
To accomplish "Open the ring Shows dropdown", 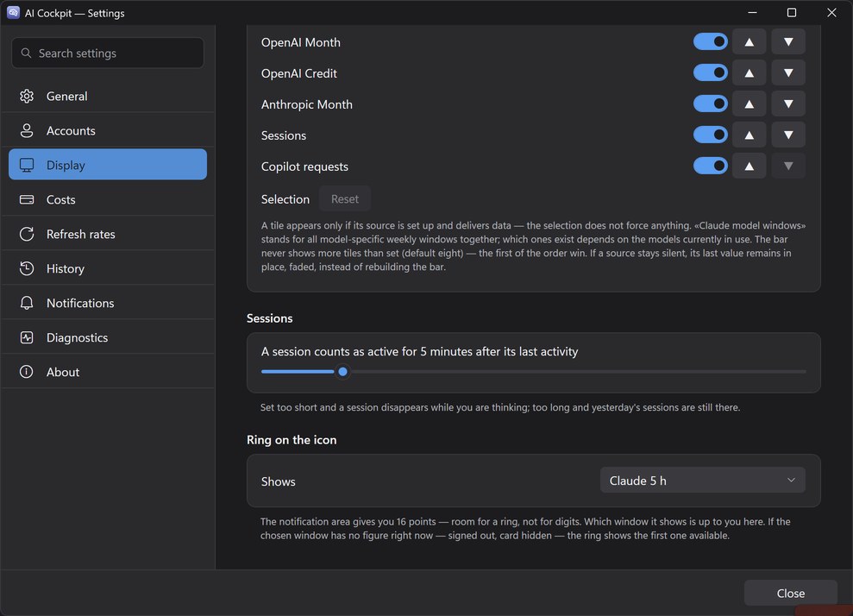I will tap(702, 480).
